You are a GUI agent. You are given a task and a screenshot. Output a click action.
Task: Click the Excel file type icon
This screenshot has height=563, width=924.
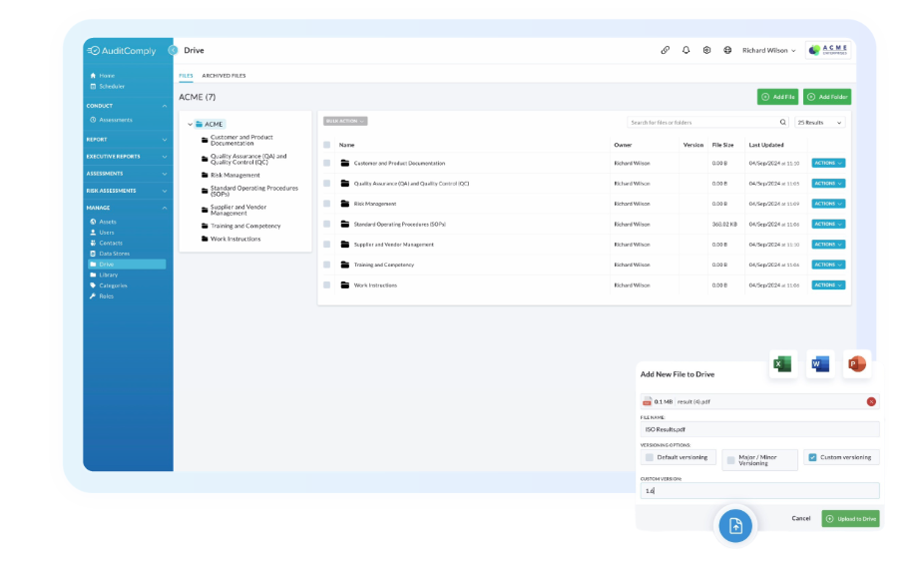coord(783,364)
